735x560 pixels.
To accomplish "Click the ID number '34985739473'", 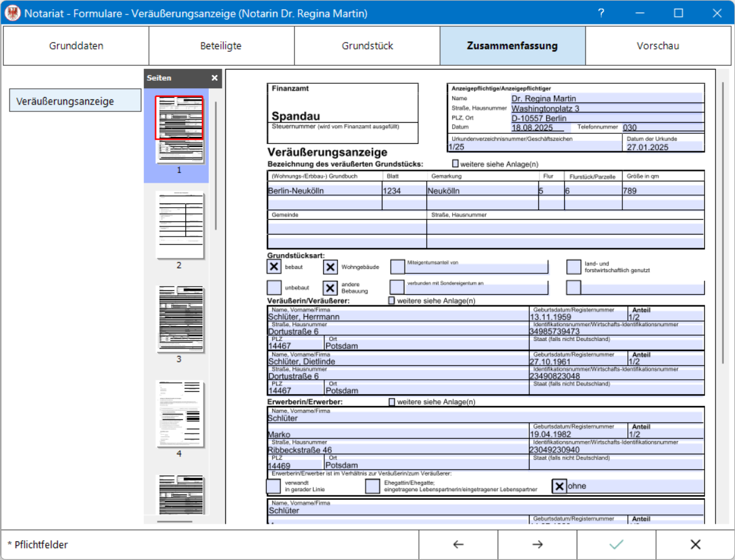I will click(x=617, y=332).
